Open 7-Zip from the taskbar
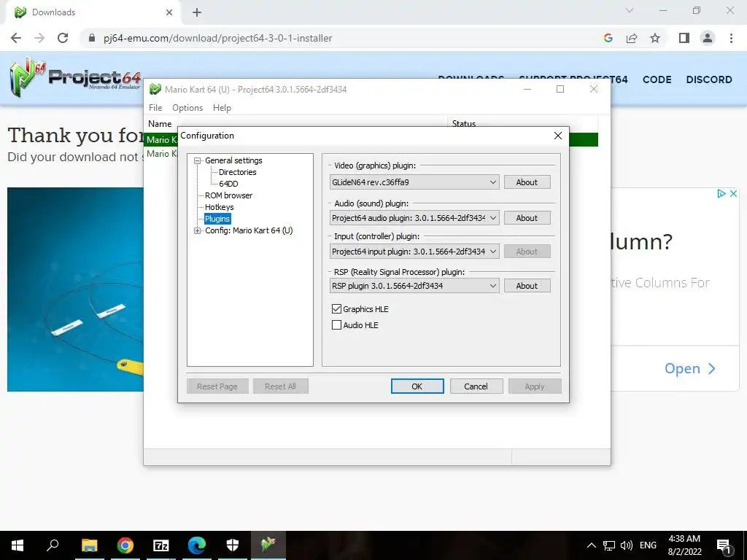Screen dimensions: 747x560 [161, 545]
